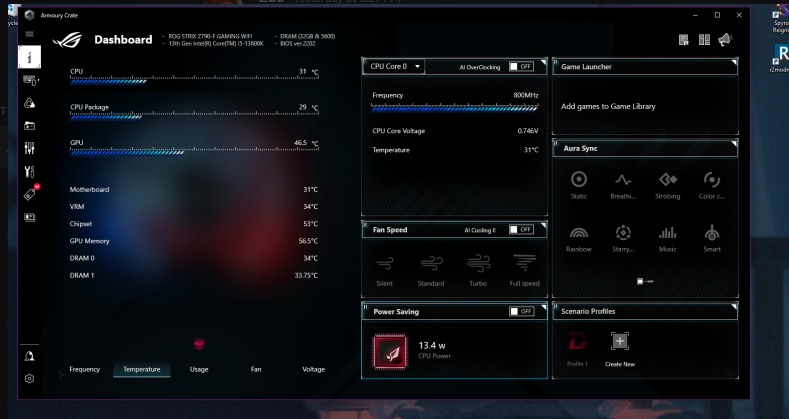Select the Music Aura Sync effect

[x=668, y=238]
